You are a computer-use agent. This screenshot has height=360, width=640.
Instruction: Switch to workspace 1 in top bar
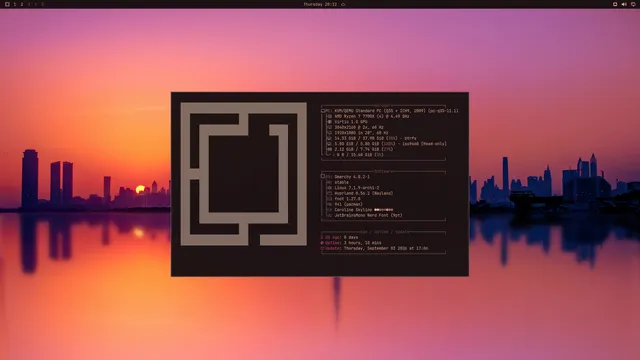pos(15,4)
